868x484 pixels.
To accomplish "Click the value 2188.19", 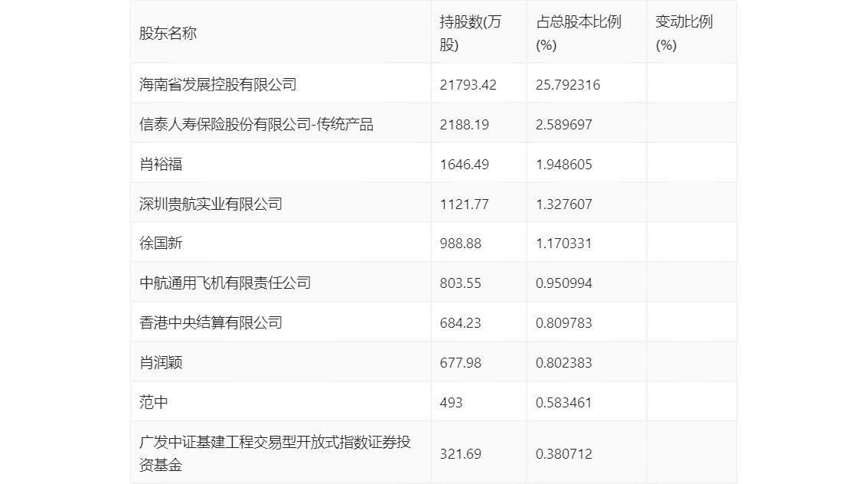I will click(x=464, y=125).
